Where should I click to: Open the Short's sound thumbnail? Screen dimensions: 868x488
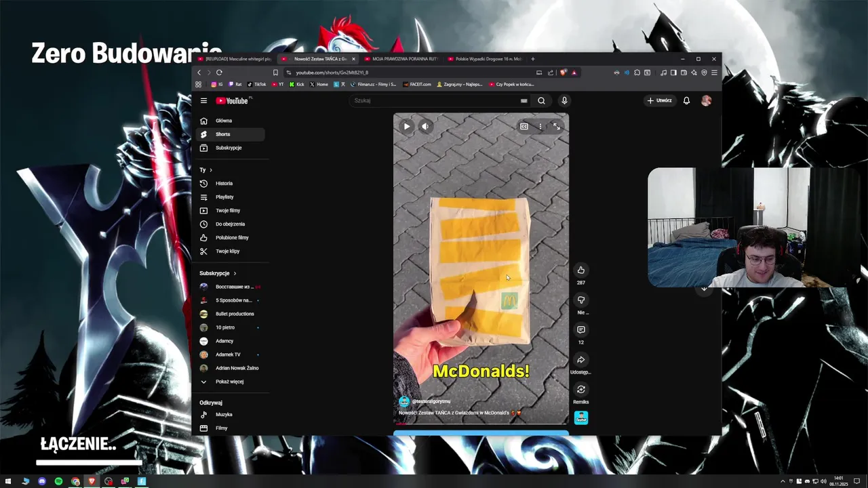pyautogui.click(x=580, y=418)
